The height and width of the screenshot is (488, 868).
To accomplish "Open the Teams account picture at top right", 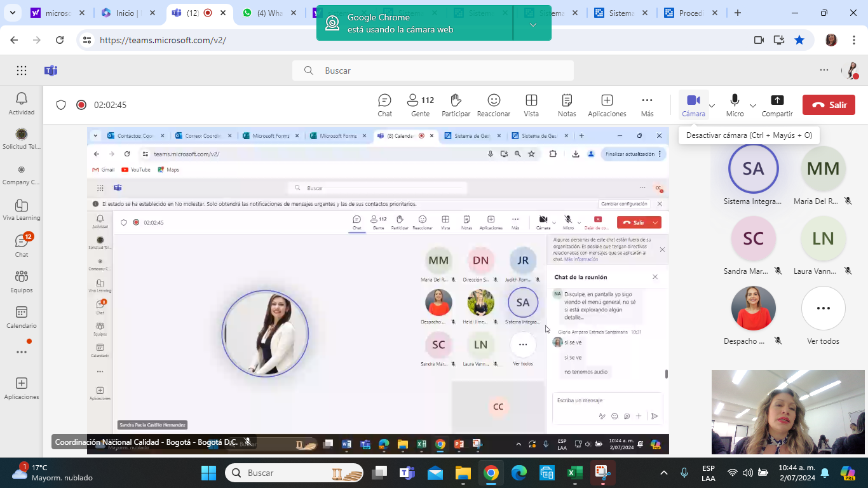I will 850,71.
